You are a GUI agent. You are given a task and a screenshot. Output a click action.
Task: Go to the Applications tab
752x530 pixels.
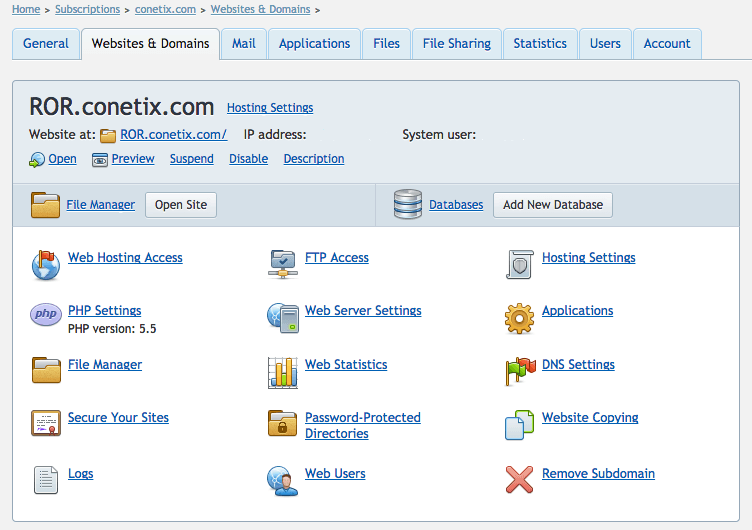tap(315, 44)
